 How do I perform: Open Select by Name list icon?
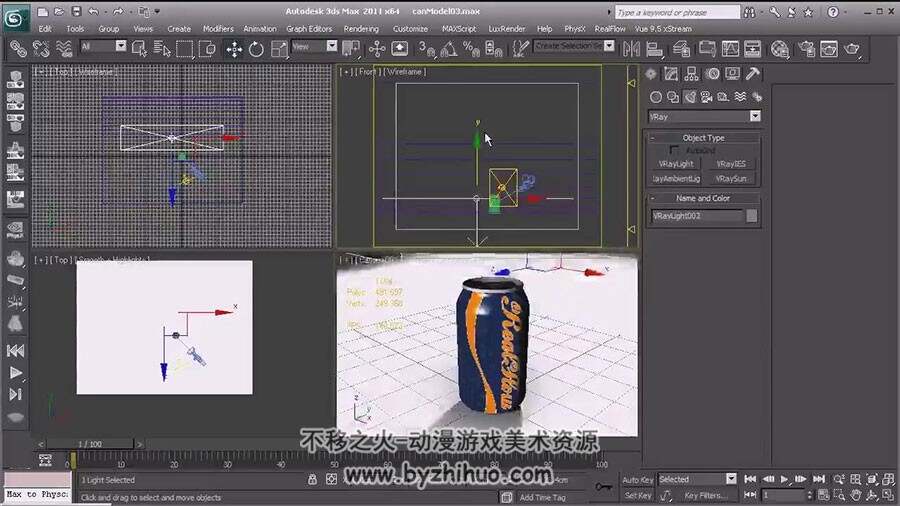click(x=162, y=49)
